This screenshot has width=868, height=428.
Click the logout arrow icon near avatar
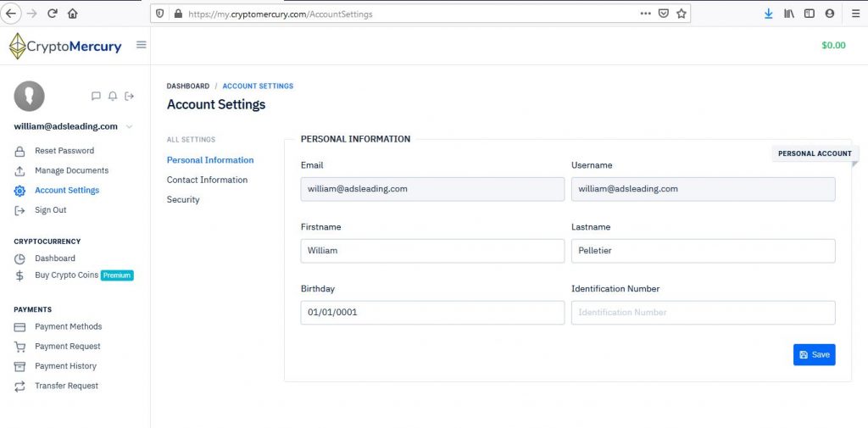point(129,97)
